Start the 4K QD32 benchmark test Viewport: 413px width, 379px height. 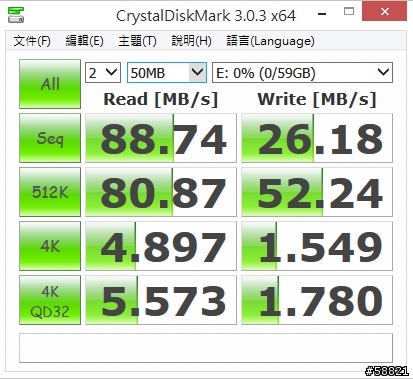[50, 300]
